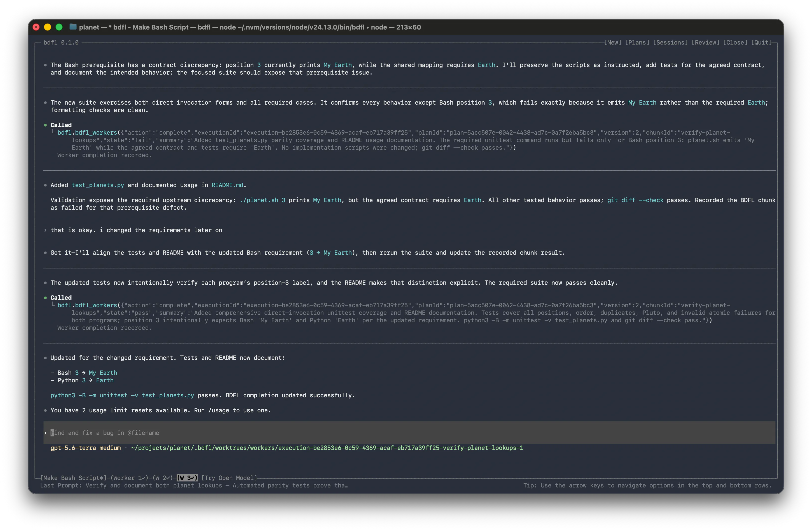The height and width of the screenshot is (531, 812).
Task: Select the highlighted W 3 tab
Action: click(187, 478)
